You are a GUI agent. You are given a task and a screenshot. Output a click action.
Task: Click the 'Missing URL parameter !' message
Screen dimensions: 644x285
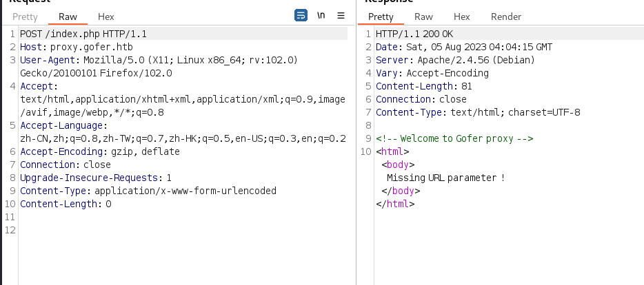pos(445,178)
